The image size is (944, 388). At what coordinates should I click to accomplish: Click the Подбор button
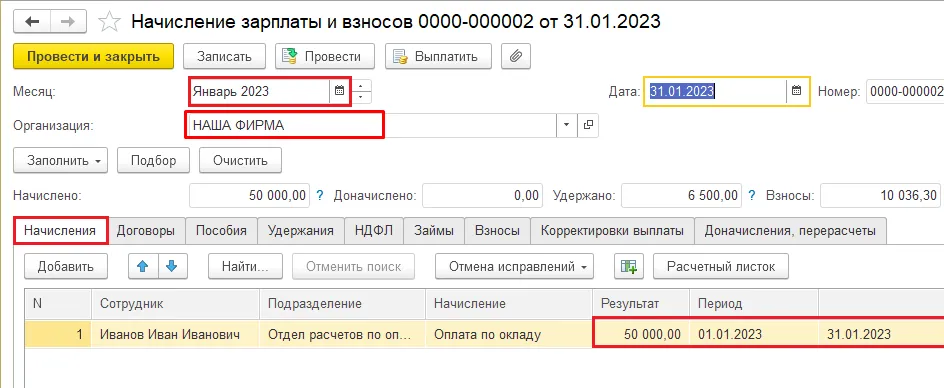point(154,161)
